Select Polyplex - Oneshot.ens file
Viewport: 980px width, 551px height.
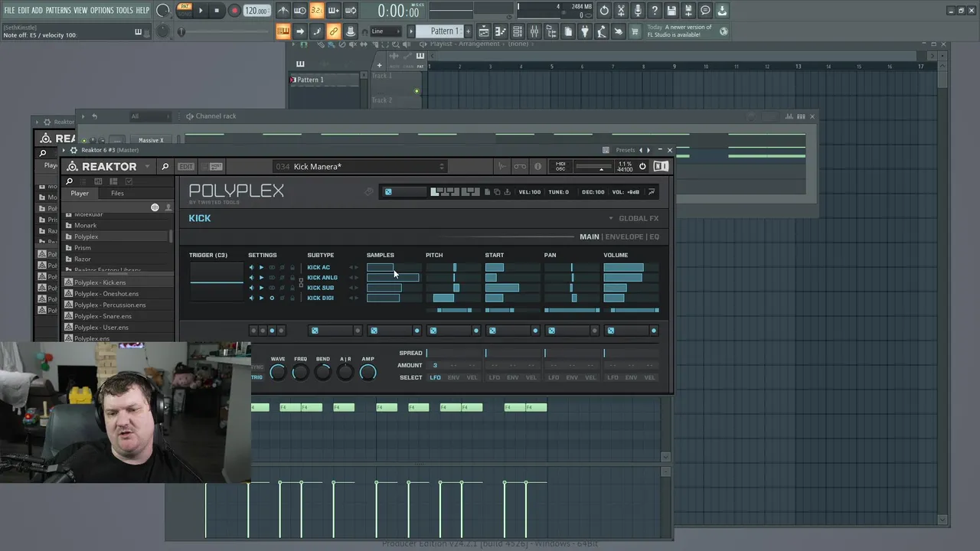(106, 294)
